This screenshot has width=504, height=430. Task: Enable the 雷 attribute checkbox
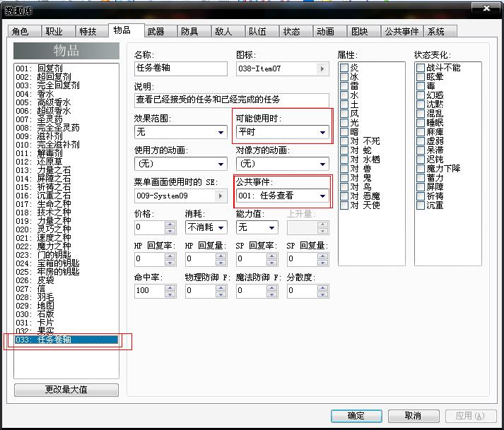coord(344,86)
